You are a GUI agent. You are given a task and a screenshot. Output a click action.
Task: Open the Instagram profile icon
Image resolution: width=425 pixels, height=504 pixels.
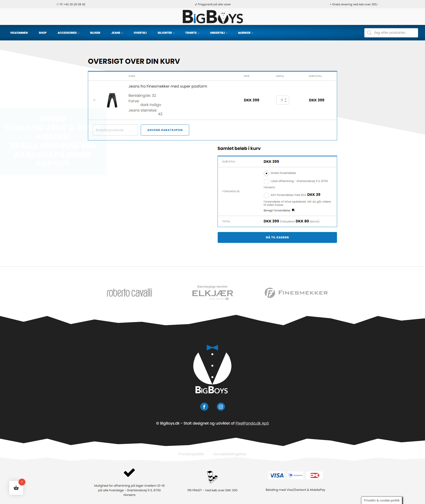click(x=221, y=407)
